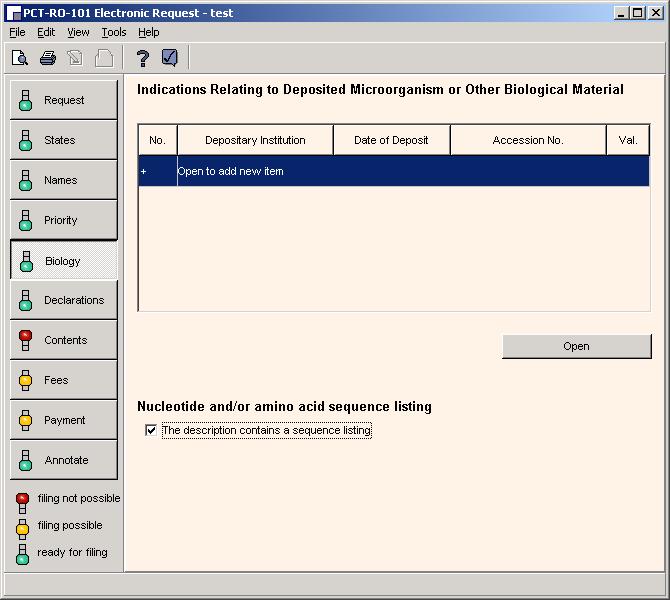Screen dimensions: 670x600
Task: Click the Depositary Institution column header
Action: (x=255, y=140)
